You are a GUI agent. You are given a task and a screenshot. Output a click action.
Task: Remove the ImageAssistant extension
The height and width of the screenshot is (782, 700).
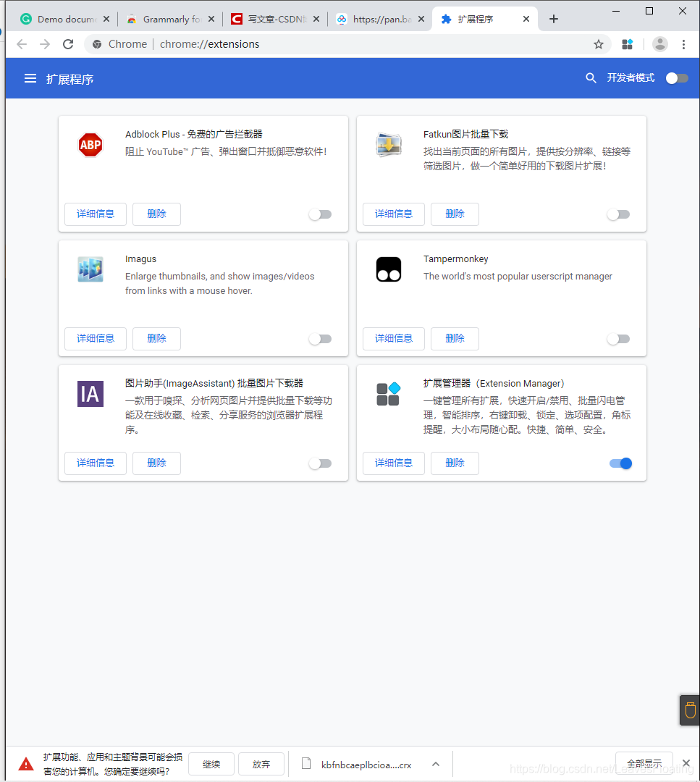pos(156,463)
